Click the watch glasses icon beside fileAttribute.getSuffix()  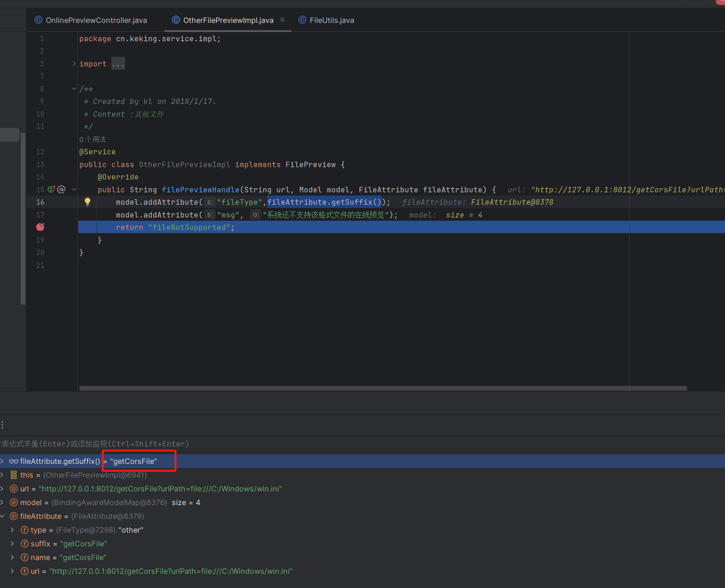(x=14, y=461)
